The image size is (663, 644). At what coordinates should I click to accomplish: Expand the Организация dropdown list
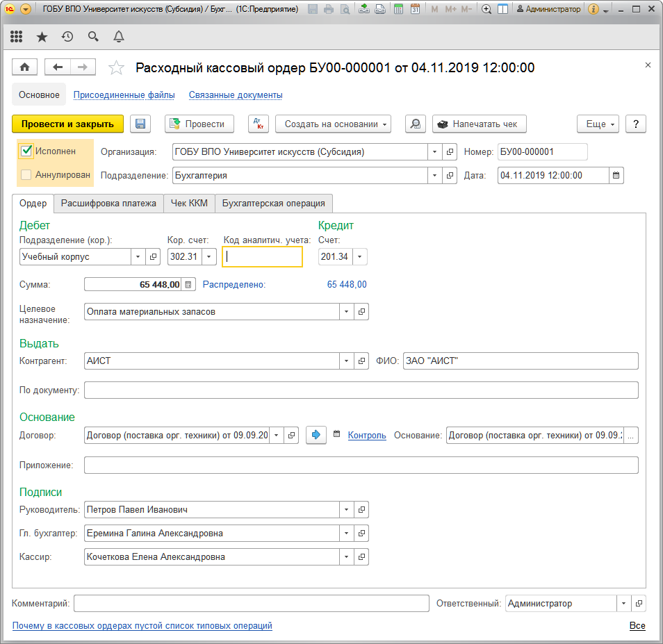[434, 151]
